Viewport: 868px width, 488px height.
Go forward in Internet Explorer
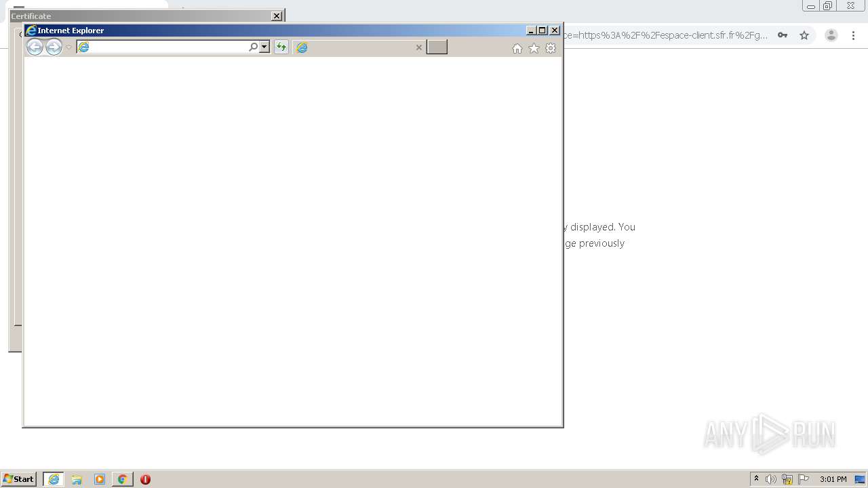click(54, 47)
